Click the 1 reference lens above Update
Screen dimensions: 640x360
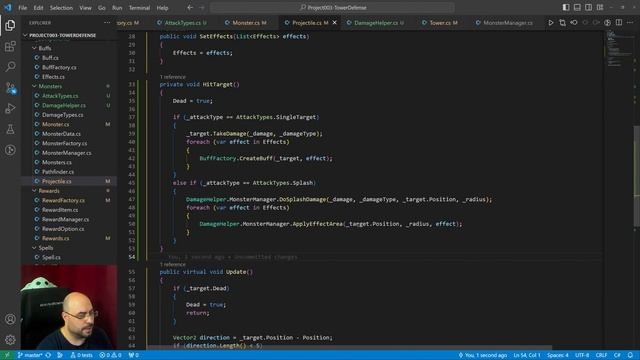pos(173,264)
